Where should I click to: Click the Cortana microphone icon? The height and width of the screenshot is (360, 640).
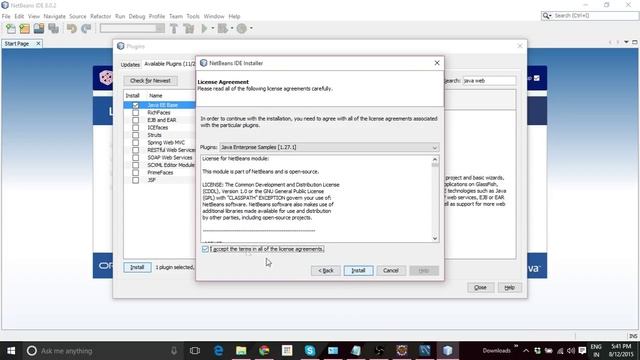click(x=174, y=351)
